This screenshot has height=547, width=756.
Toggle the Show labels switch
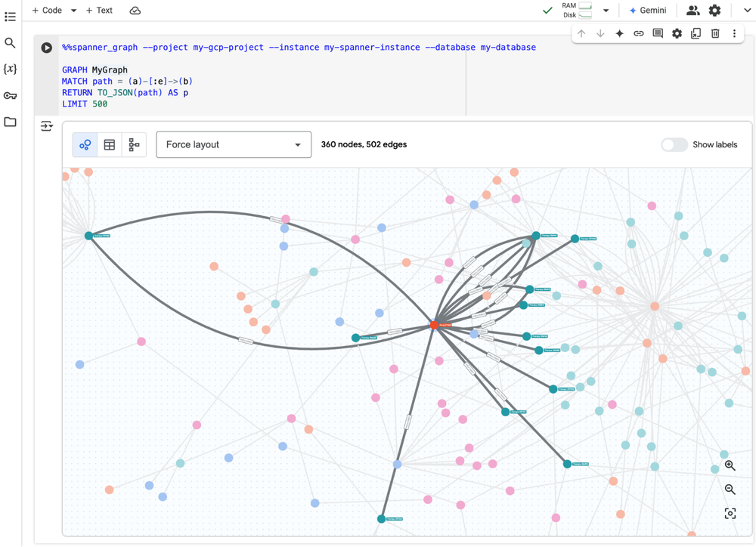coord(674,145)
